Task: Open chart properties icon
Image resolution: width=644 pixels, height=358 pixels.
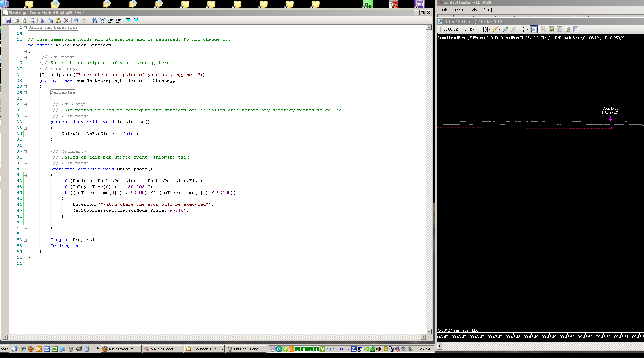Action: coord(576,29)
